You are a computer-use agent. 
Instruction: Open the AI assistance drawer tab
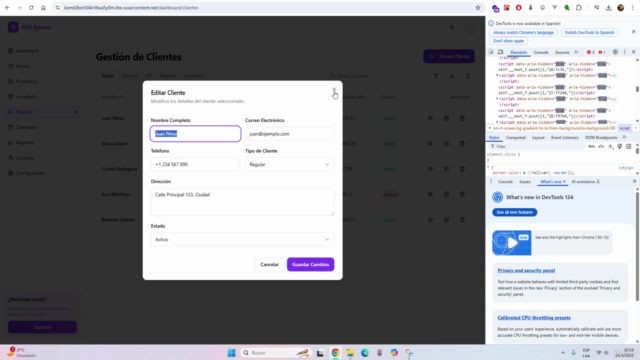coord(585,182)
